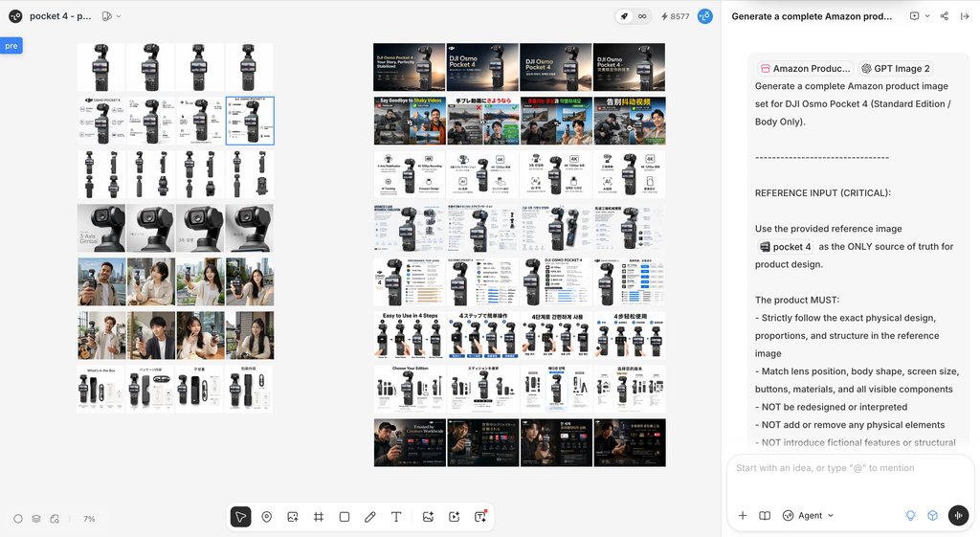
Task: Click the 'pre' blue tab label
Action: point(11,46)
